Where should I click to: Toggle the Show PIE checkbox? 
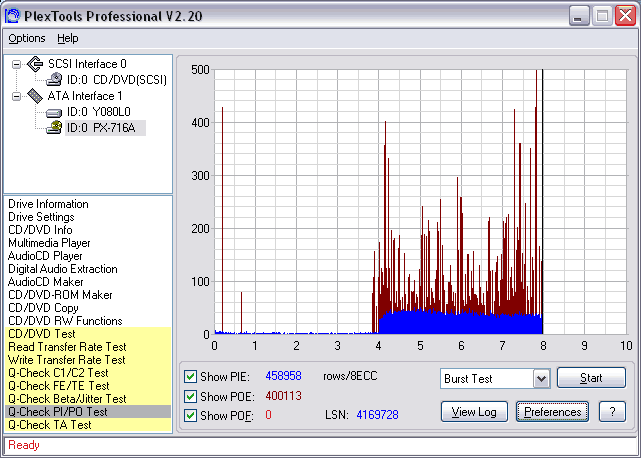click(x=190, y=377)
